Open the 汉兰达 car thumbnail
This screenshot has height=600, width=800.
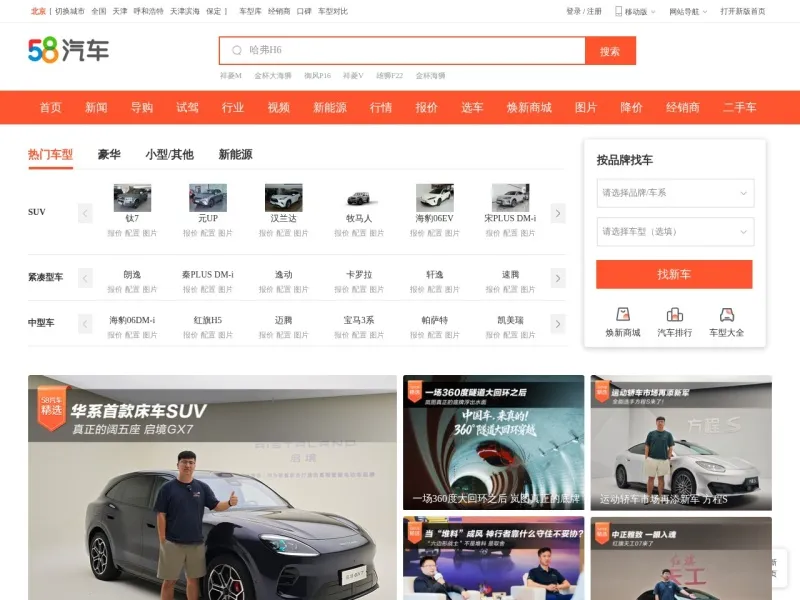click(284, 197)
